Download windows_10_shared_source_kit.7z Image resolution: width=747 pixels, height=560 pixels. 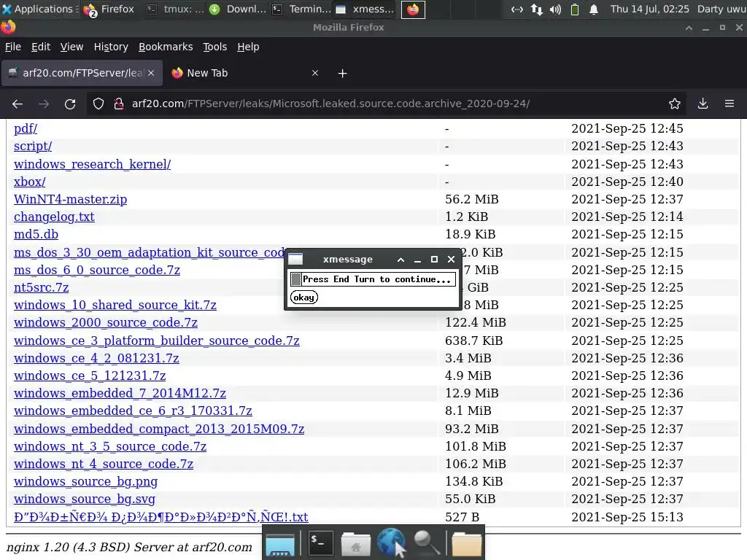pyautogui.click(x=115, y=306)
